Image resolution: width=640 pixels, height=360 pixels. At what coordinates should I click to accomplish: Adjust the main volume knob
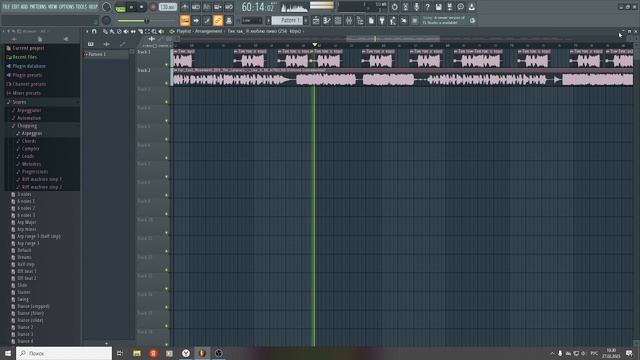[107, 7]
